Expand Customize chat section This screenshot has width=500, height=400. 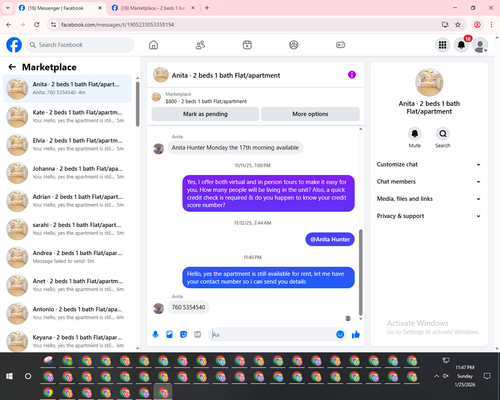[429, 164]
